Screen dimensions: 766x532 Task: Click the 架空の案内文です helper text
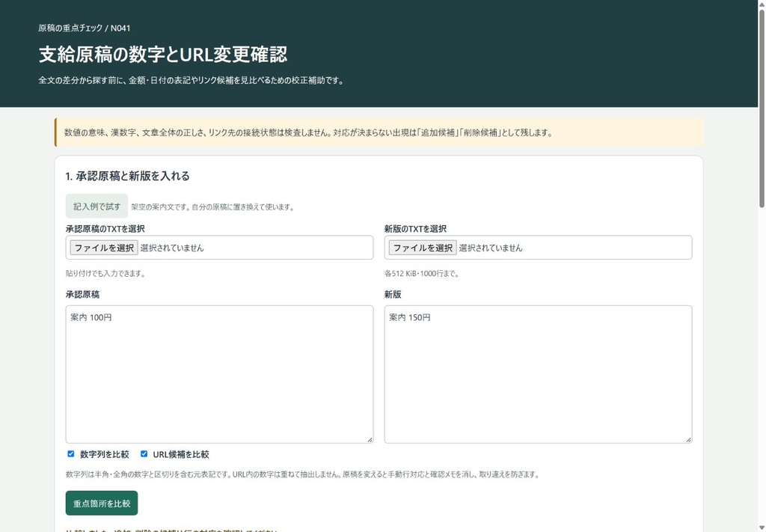point(213,207)
